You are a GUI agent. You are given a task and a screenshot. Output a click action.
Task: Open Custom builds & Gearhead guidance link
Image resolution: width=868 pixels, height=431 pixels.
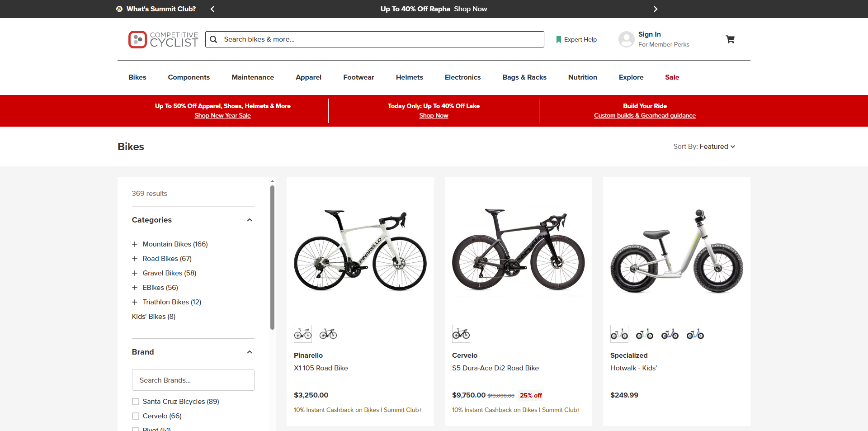click(645, 116)
